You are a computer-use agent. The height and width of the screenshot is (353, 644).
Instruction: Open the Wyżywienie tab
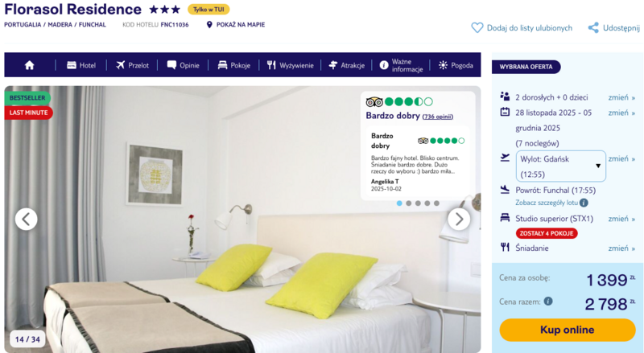coord(291,65)
